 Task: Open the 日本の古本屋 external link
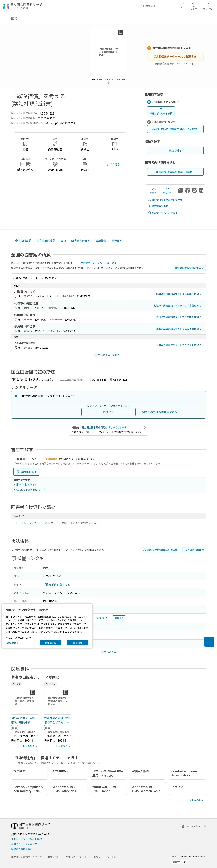(26, 485)
